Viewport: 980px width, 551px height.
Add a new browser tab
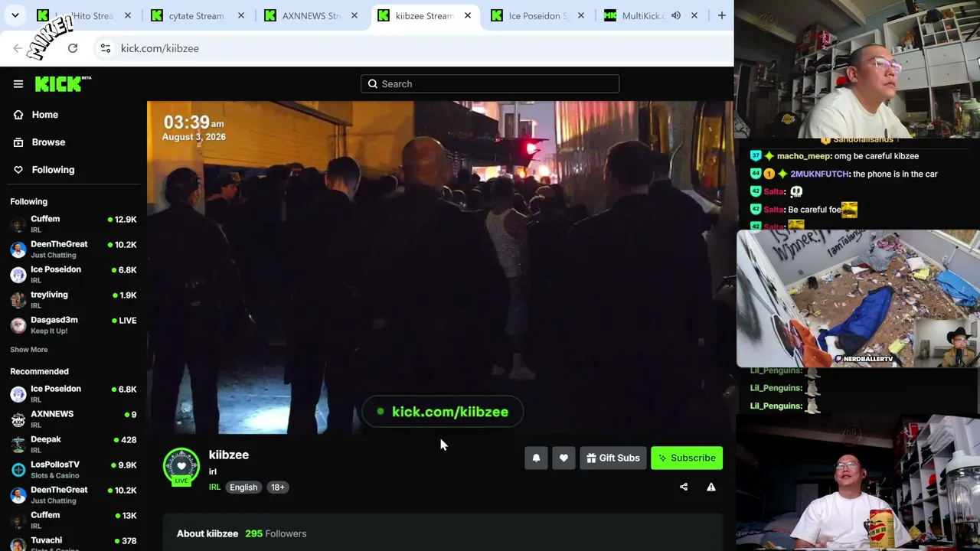tap(721, 15)
